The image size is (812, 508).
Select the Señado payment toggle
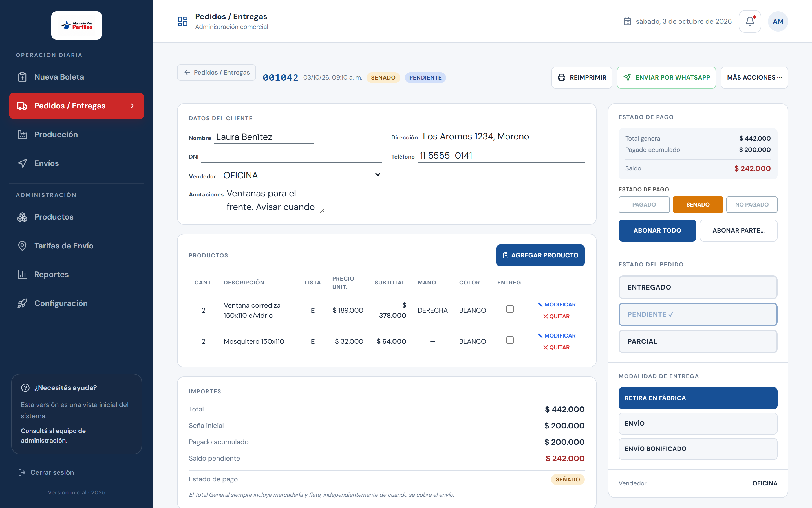point(698,205)
